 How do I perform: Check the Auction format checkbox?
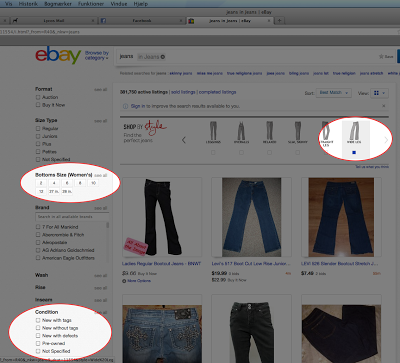tap(38, 97)
